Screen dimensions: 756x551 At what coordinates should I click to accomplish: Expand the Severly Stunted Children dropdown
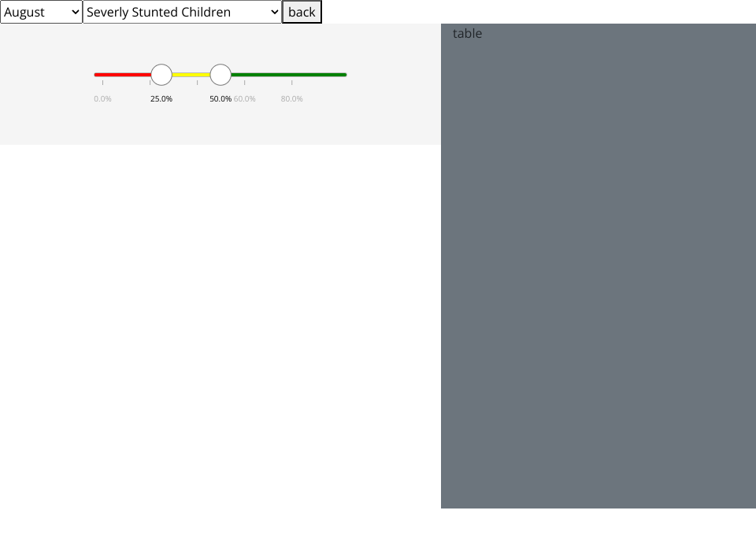pyautogui.click(x=182, y=12)
